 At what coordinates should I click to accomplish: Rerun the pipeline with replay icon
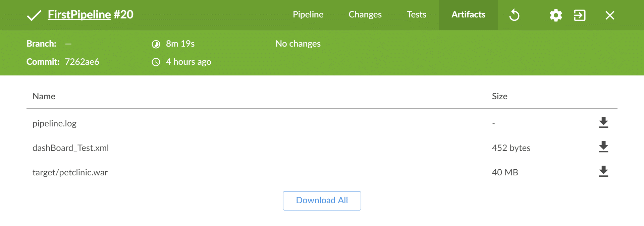click(514, 15)
